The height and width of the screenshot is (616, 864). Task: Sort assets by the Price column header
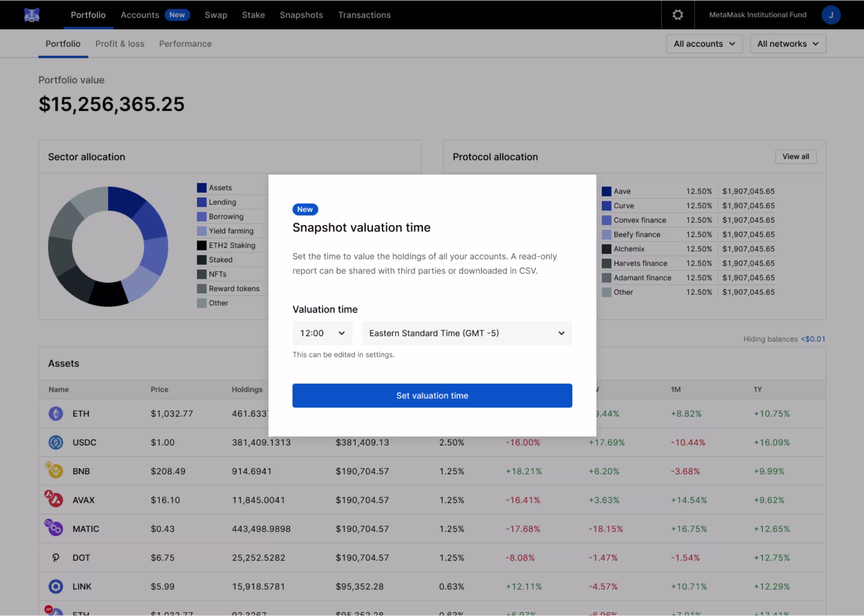pos(159,389)
